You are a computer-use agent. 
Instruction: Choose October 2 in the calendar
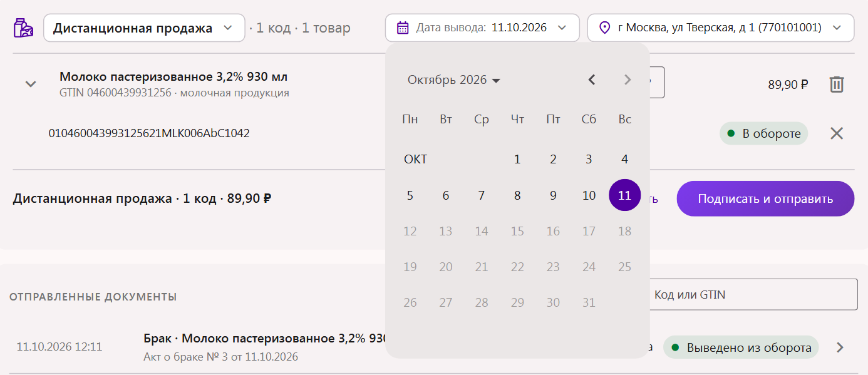[x=553, y=160]
